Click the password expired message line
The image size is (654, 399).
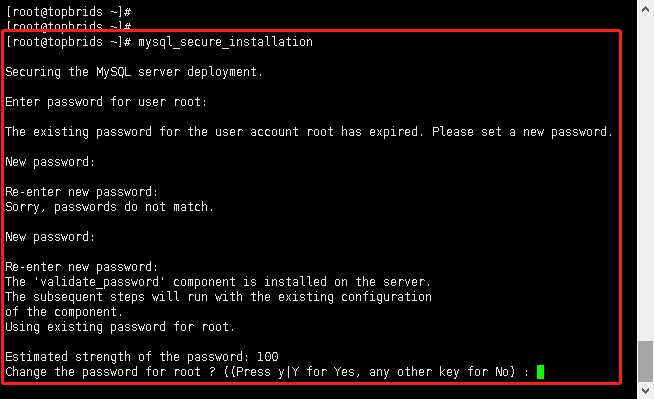[309, 132]
